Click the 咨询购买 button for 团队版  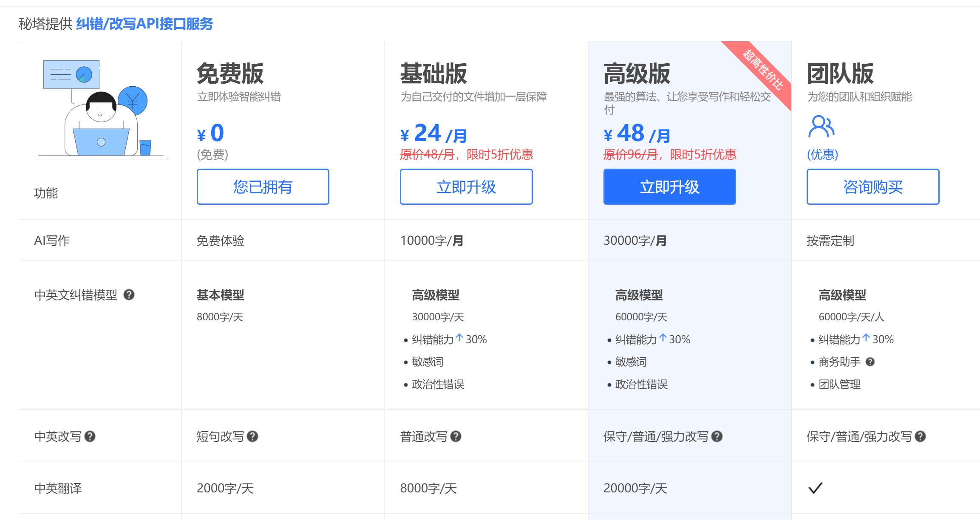point(872,187)
